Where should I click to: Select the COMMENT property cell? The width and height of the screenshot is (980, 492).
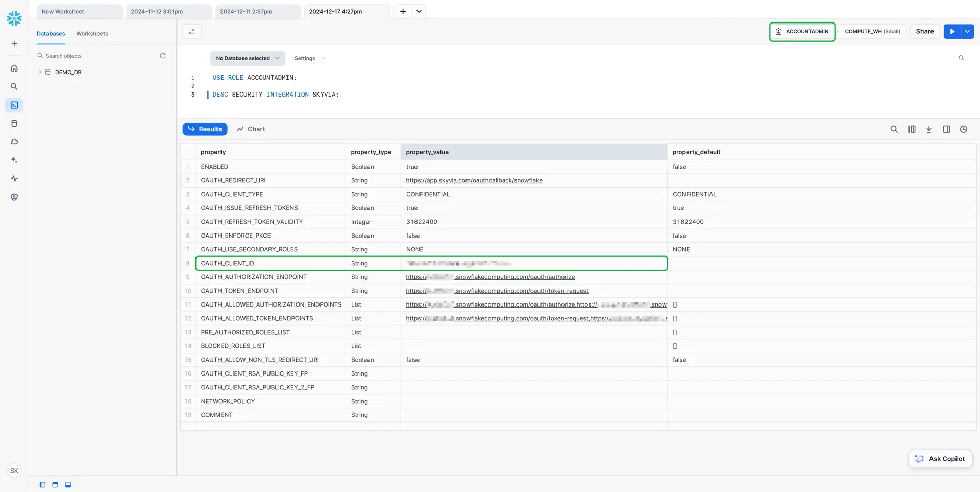click(x=271, y=415)
